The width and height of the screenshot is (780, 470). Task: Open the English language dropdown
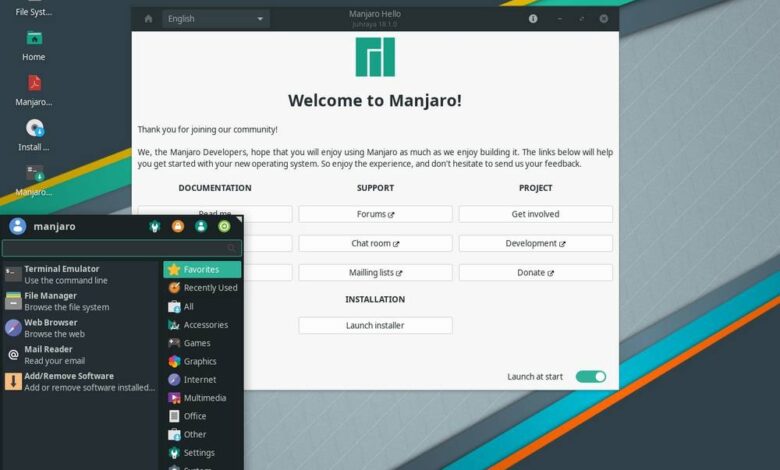215,19
